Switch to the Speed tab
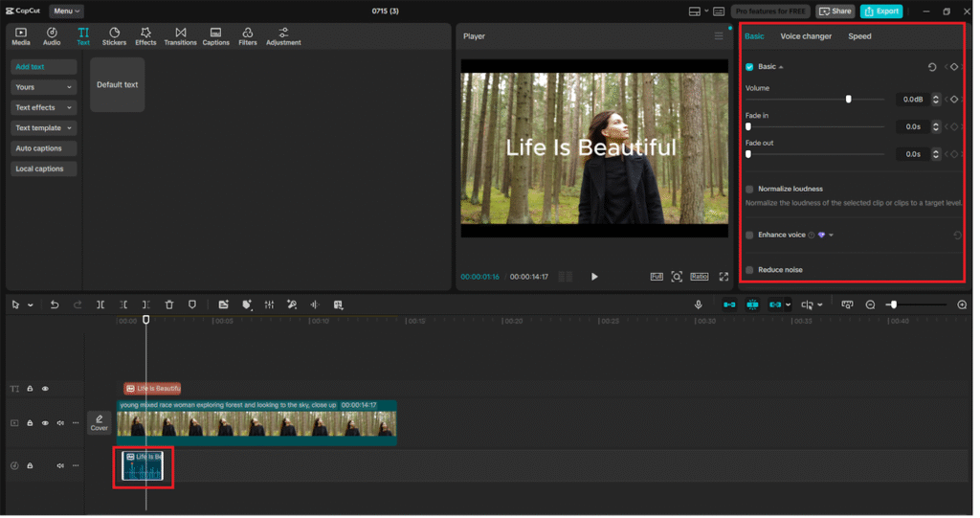The image size is (980, 518). point(859,36)
